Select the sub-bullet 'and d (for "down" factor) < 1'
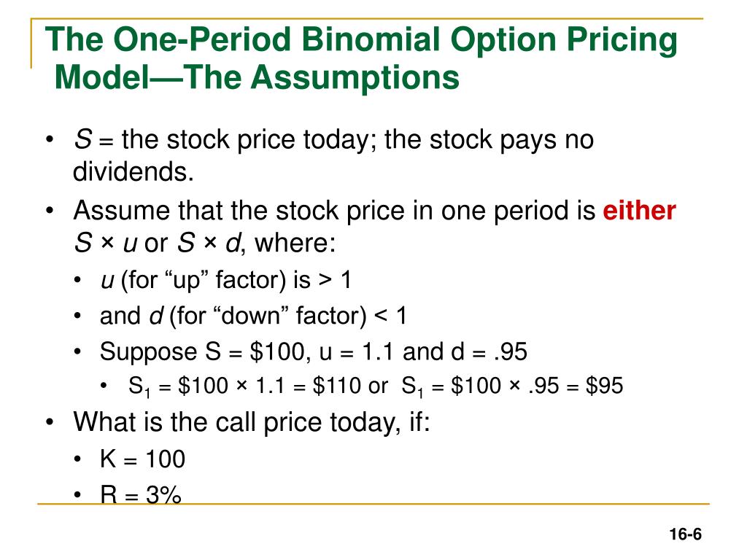Screen dimensions: 747x560 pyautogui.click(x=253, y=316)
